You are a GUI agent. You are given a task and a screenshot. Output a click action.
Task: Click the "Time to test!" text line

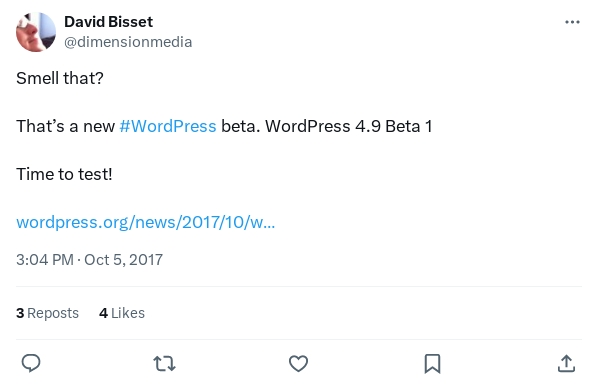pos(64,175)
